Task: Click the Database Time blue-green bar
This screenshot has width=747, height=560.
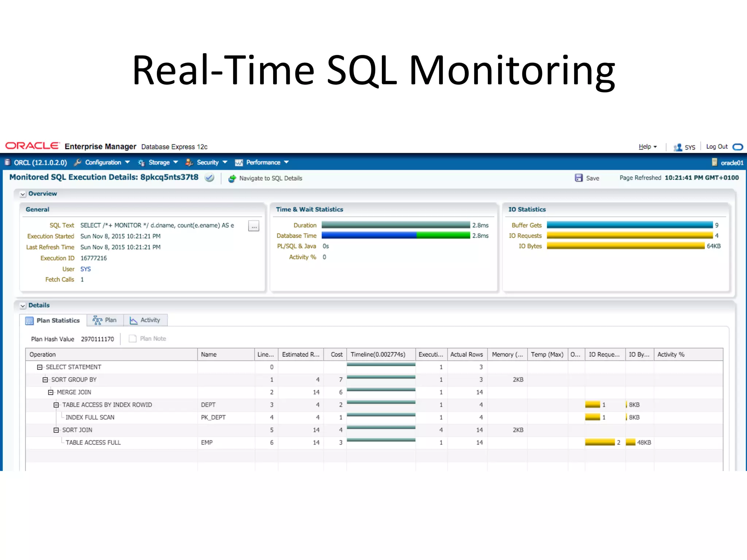Action: point(396,236)
